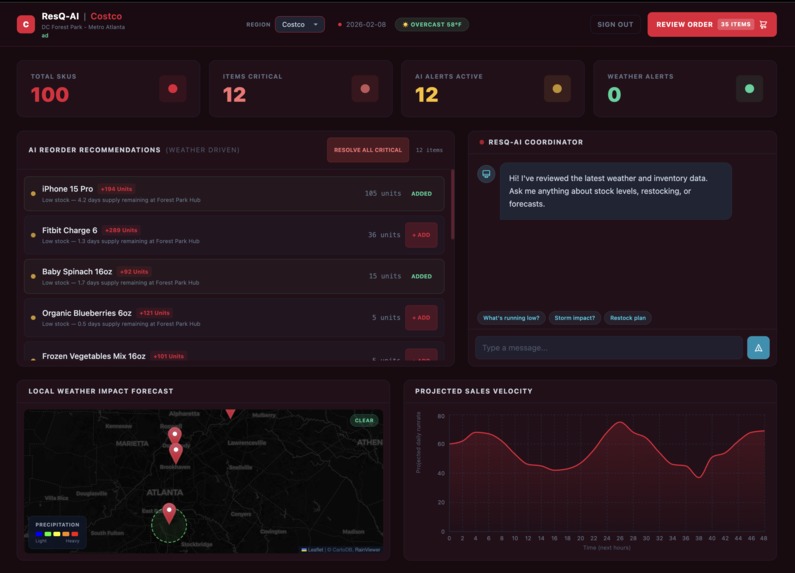This screenshot has width=795, height=573.
Task: Select the iPhone 15 Pro recommendation row
Action: 234,194
